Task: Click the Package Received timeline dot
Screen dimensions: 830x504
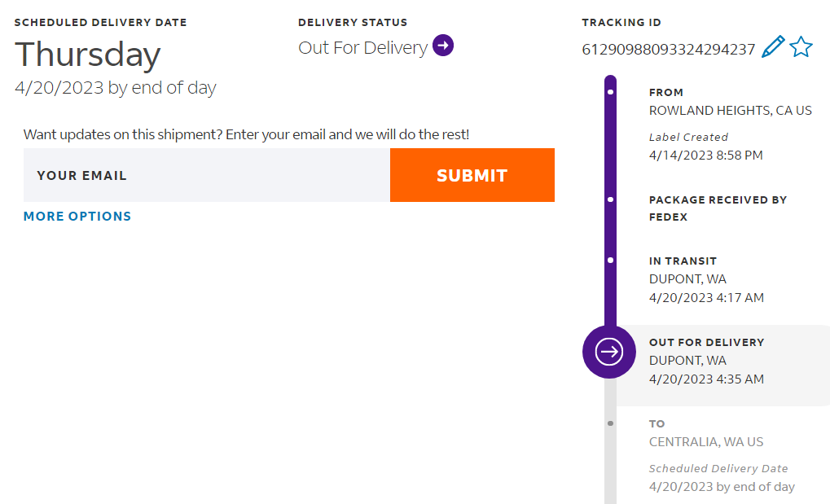Action: (x=610, y=199)
